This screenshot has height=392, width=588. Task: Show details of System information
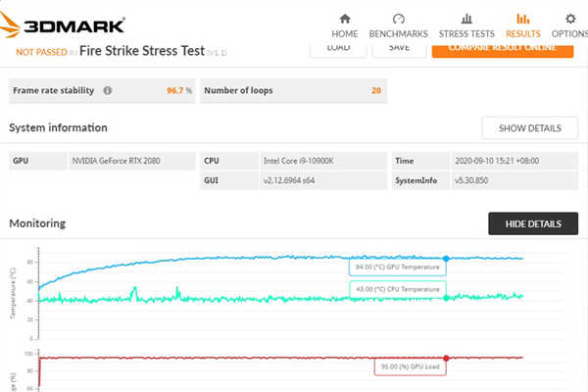point(530,128)
